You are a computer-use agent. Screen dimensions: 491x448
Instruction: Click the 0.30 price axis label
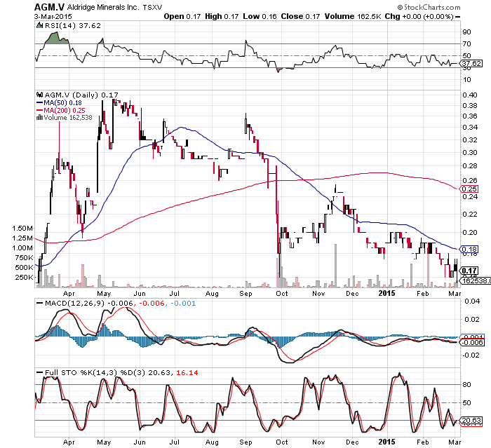click(x=470, y=152)
